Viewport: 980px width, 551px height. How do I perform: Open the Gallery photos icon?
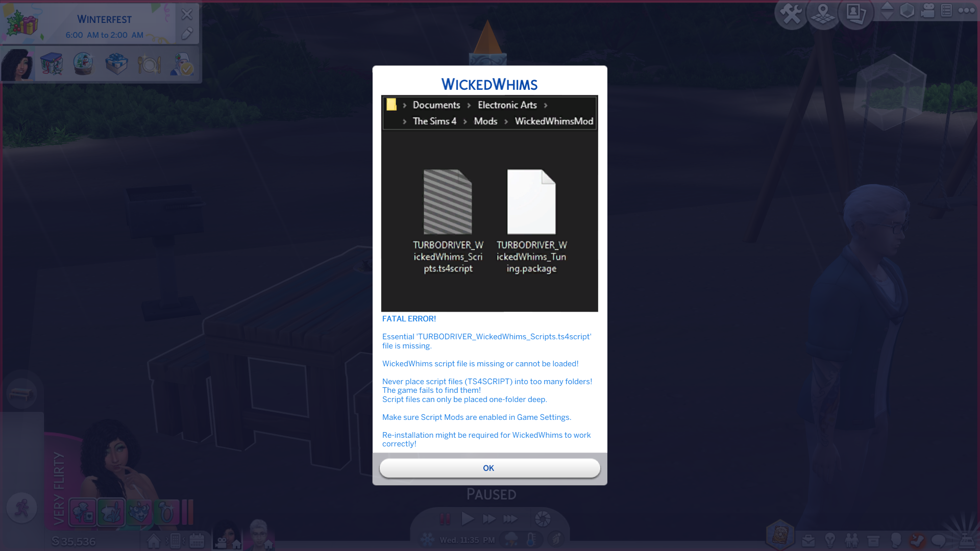click(856, 14)
